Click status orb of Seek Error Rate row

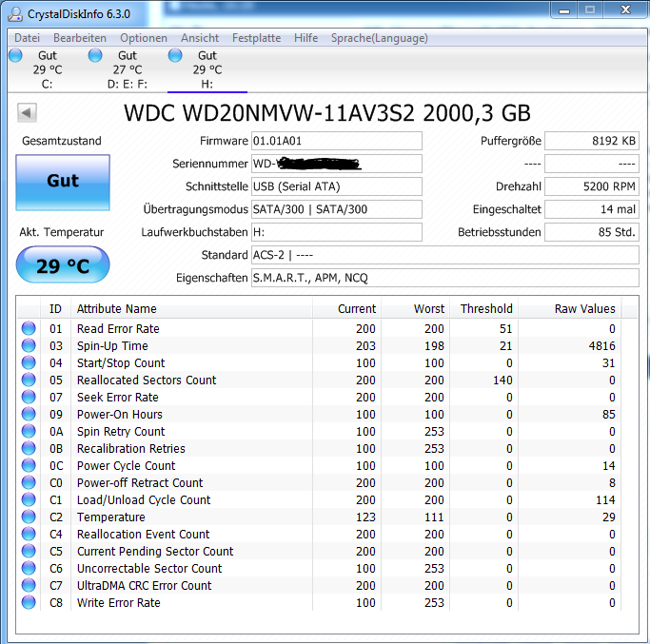[x=29, y=397]
